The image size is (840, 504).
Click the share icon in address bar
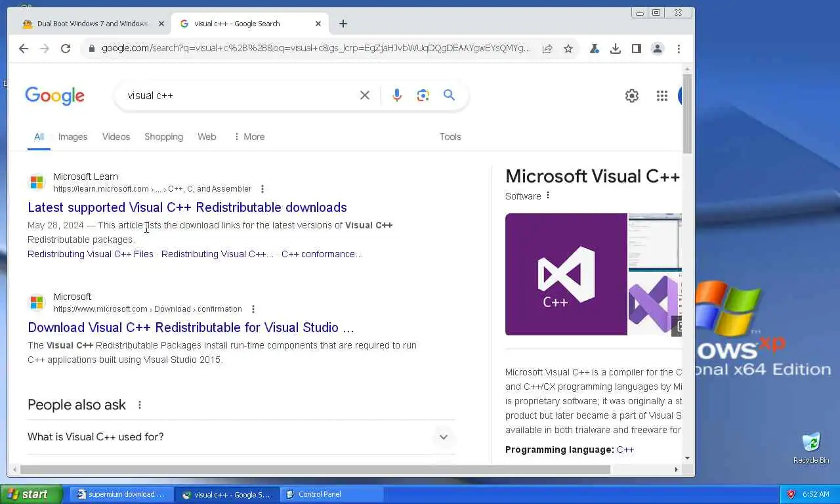coord(547,49)
